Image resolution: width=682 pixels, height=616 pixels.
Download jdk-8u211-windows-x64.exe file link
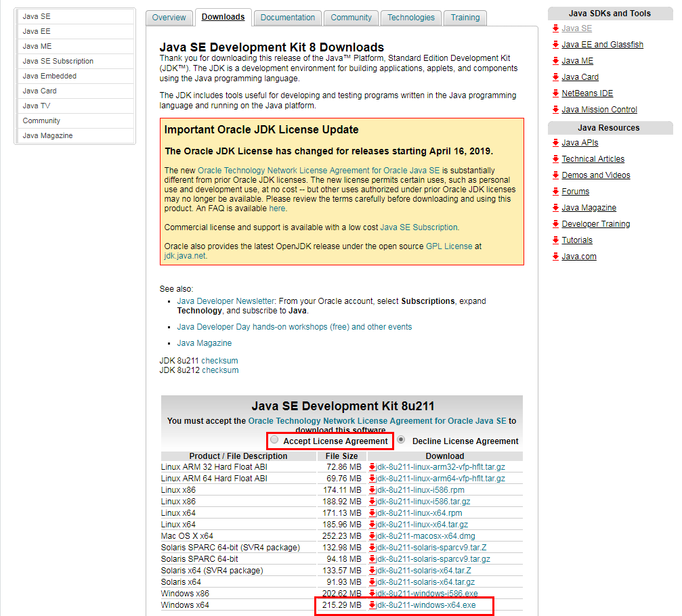pos(426,605)
